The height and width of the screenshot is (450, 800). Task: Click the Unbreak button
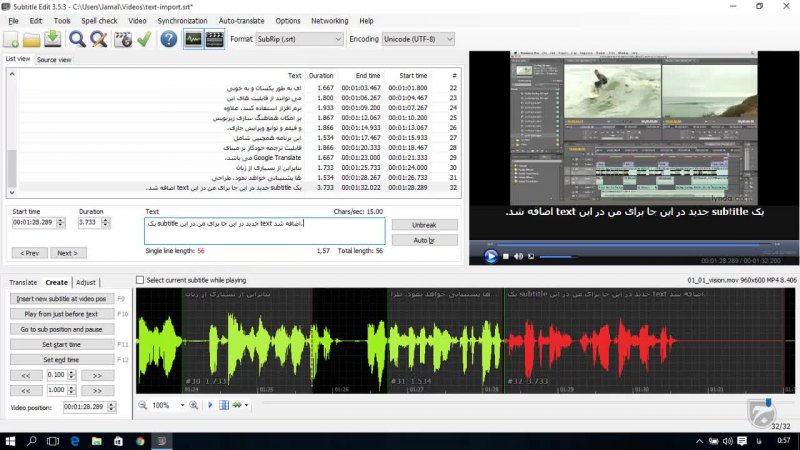coord(424,225)
